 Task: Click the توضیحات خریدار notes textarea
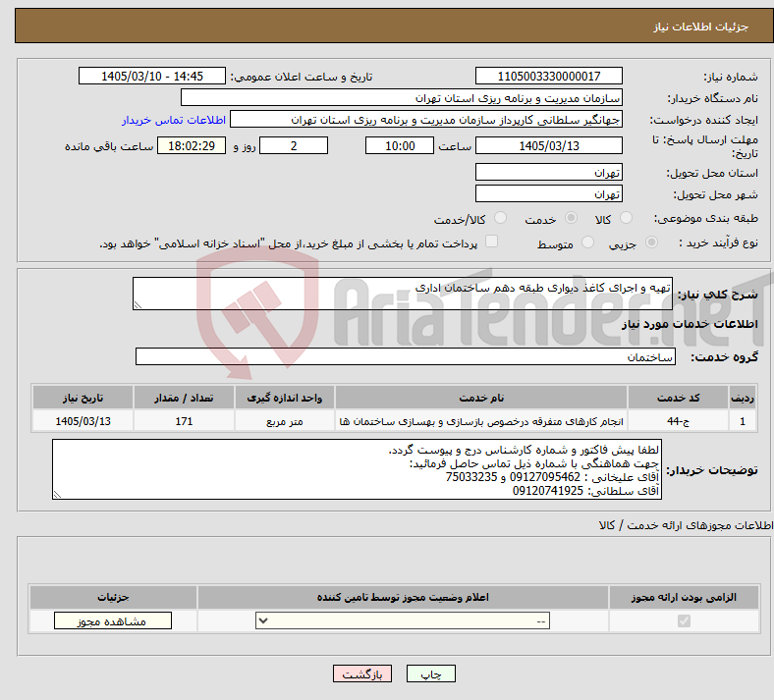click(x=357, y=469)
